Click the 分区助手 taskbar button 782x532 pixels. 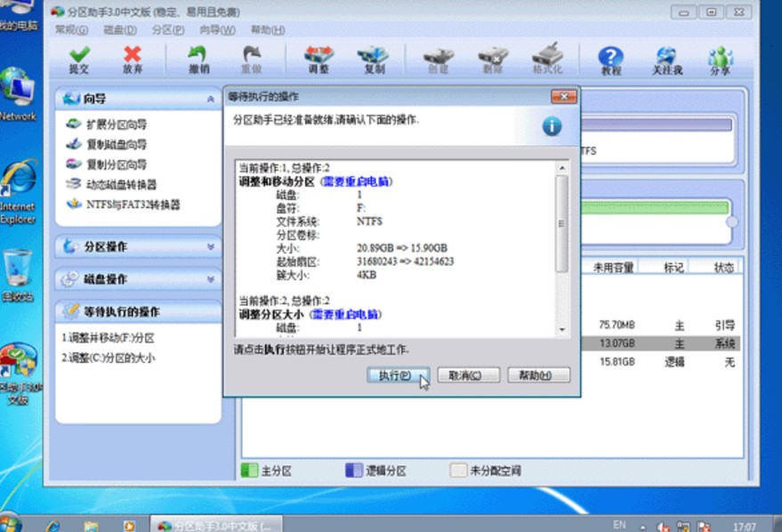(216, 525)
